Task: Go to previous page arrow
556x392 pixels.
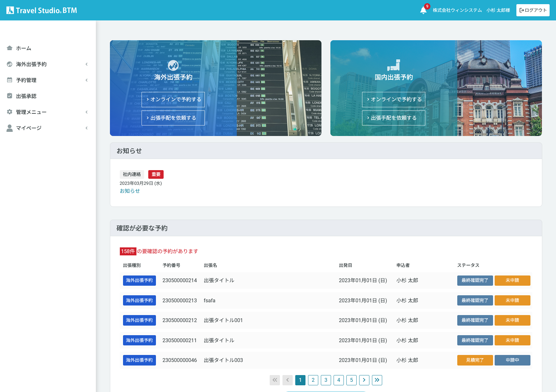Action: (288, 380)
